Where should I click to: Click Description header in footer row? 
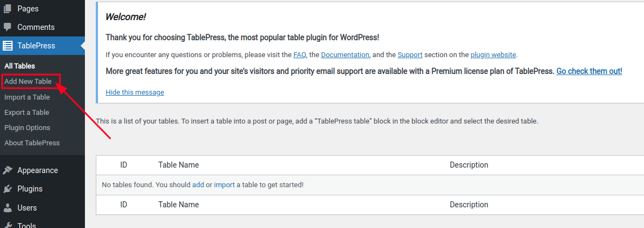[469, 205]
